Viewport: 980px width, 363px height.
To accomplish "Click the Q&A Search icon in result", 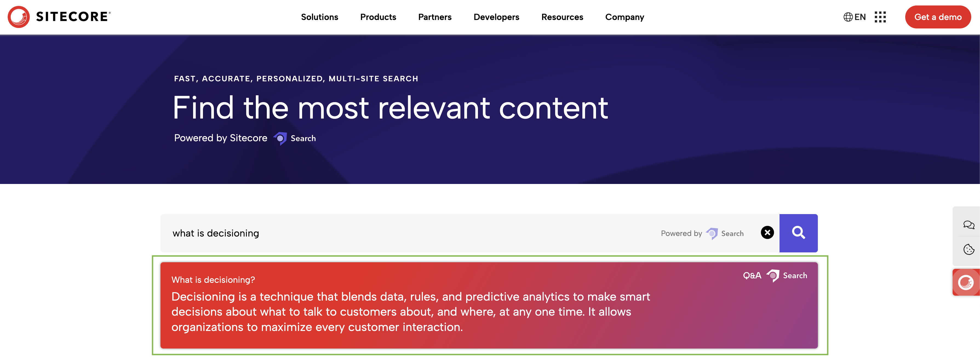I will pyautogui.click(x=773, y=275).
